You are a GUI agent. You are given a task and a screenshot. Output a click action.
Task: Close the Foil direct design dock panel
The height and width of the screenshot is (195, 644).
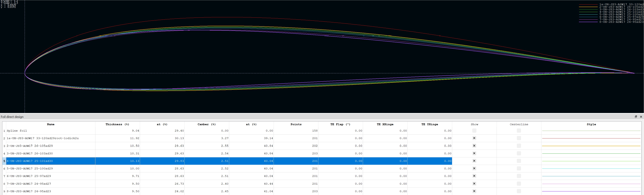tap(641, 117)
